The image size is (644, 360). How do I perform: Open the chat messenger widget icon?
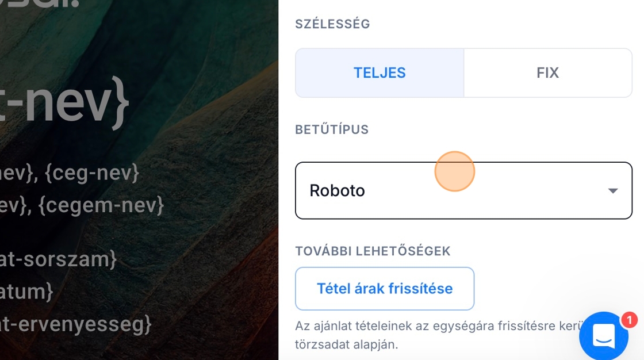tap(603, 336)
